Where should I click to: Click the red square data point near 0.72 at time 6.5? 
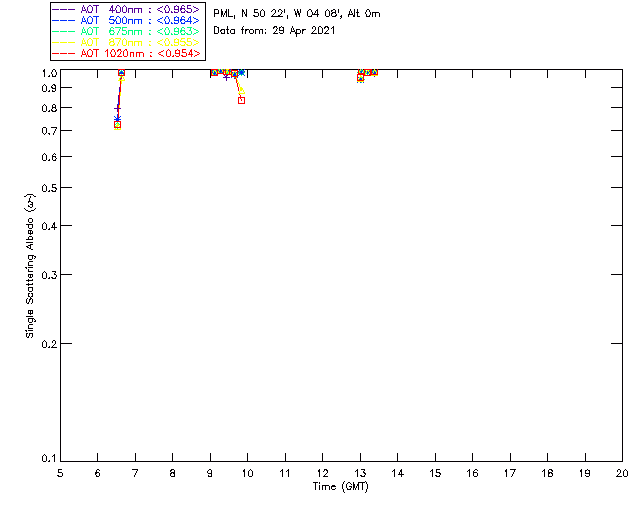(x=118, y=125)
